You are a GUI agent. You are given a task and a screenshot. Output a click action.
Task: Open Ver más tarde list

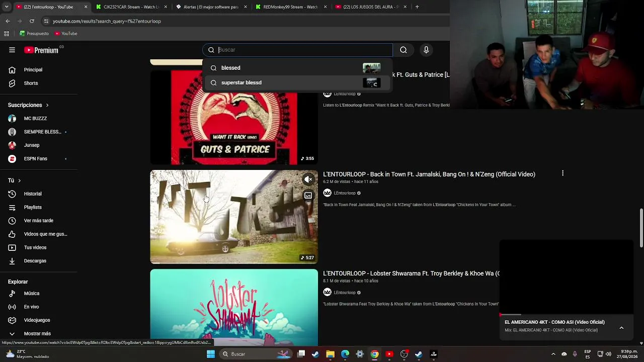coord(38,221)
